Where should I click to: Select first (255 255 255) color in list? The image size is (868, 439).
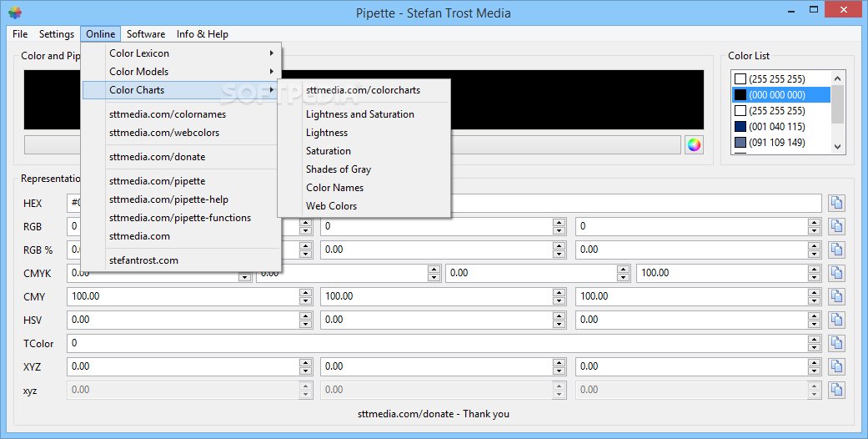781,78
